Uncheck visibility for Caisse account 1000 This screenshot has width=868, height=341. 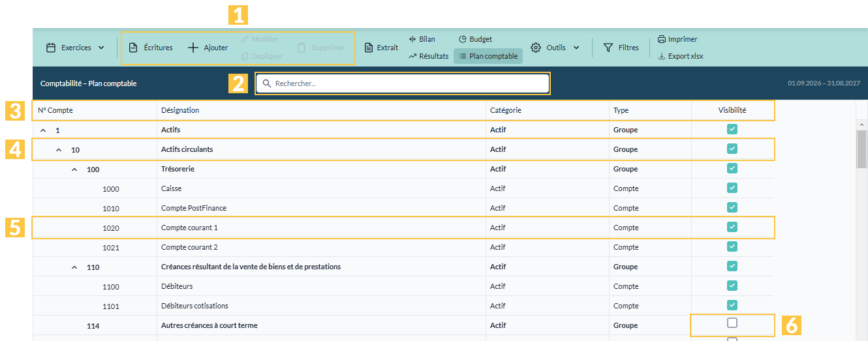point(732,188)
